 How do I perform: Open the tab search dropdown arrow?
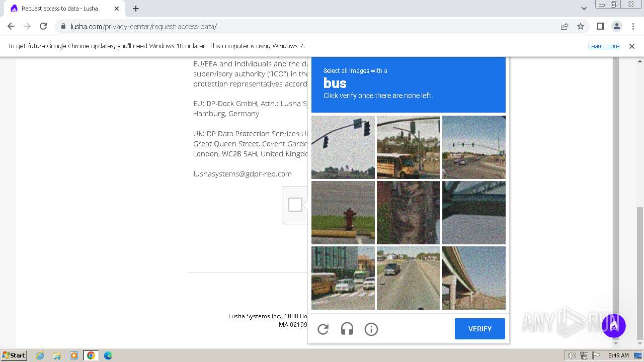[584, 9]
